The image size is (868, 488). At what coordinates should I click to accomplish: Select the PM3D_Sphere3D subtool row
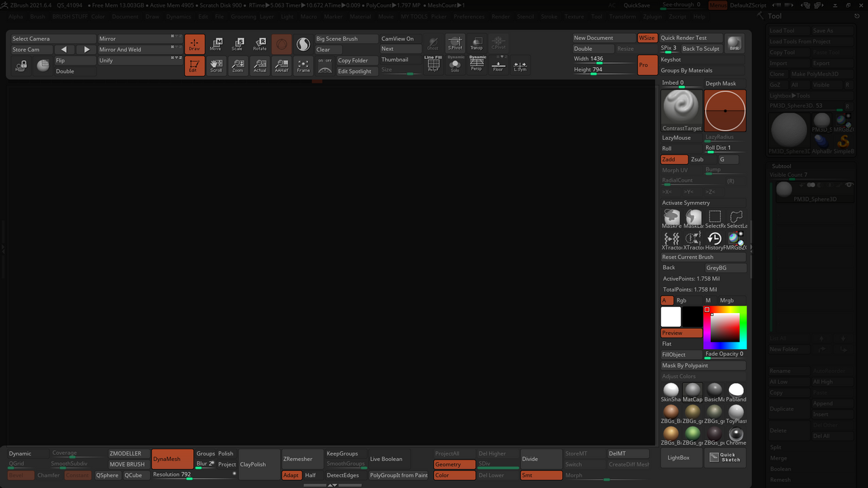[814, 191]
